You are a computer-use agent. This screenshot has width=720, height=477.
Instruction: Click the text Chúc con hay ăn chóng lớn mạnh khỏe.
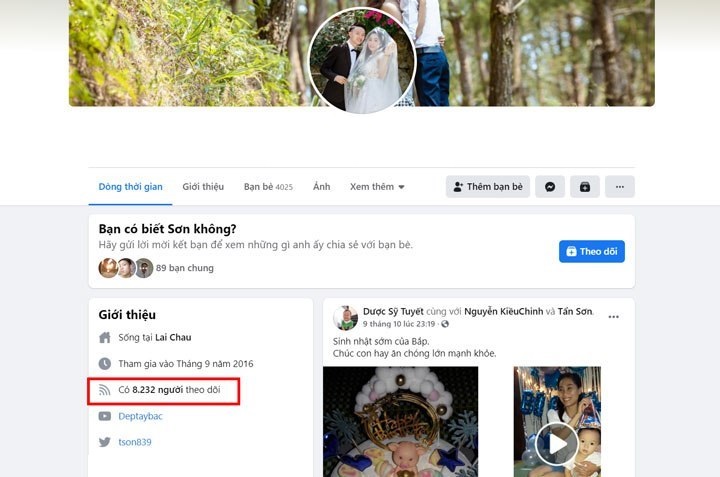pyautogui.click(x=415, y=354)
